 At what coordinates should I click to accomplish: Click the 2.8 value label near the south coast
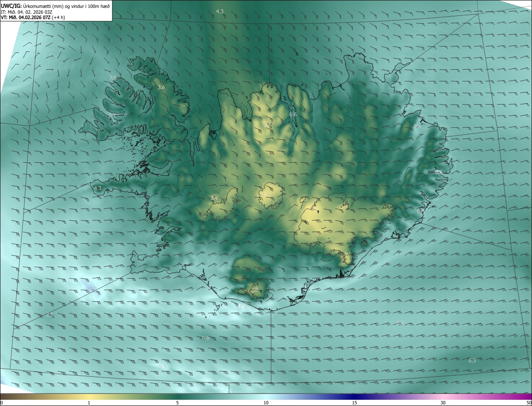point(254,289)
